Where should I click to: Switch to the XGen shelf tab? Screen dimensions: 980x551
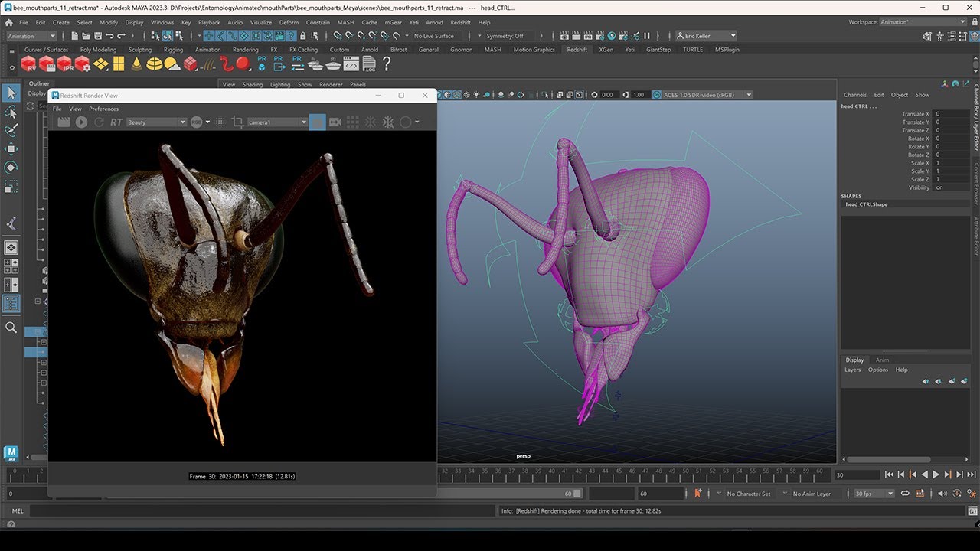point(606,50)
